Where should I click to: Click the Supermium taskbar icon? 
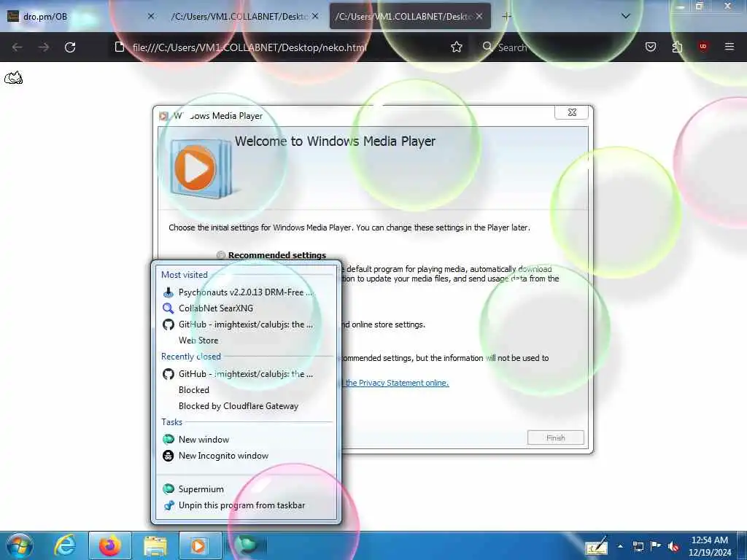[247, 545]
